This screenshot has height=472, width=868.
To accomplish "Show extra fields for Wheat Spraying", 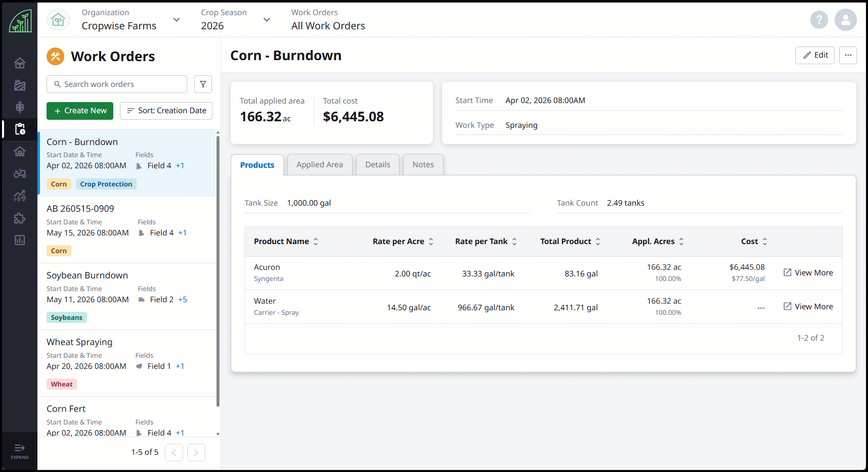I will [180, 366].
